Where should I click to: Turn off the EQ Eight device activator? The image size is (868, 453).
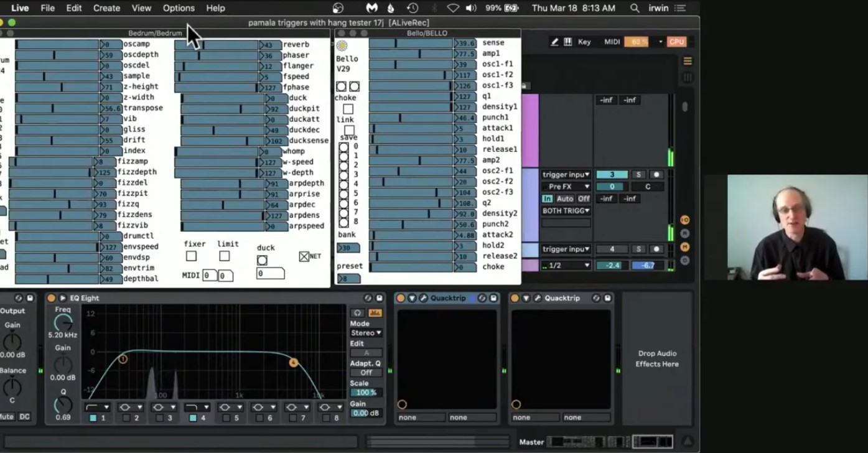[51, 298]
